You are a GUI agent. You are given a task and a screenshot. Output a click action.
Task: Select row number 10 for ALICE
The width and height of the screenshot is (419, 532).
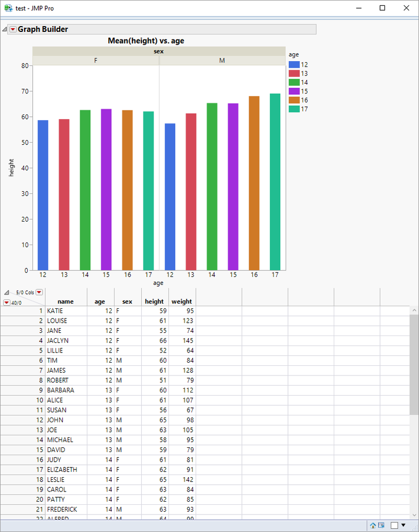(22, 400)
